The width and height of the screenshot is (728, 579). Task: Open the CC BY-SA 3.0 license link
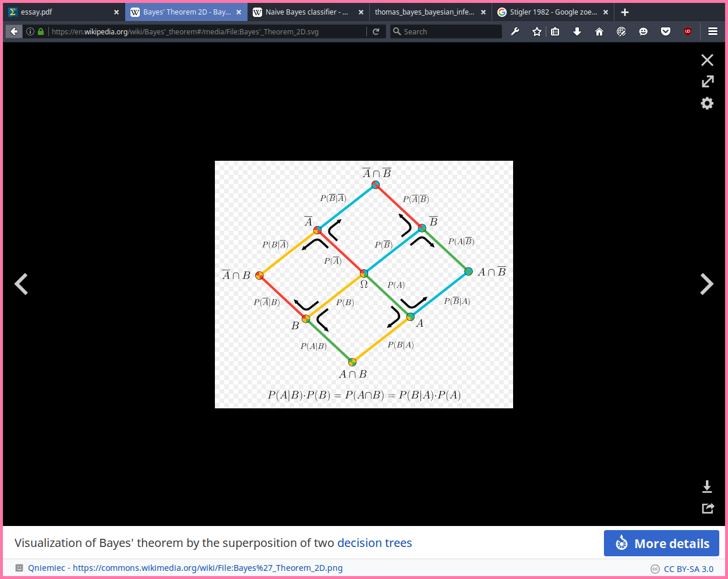pyautogui.click(x=688, y=569)
